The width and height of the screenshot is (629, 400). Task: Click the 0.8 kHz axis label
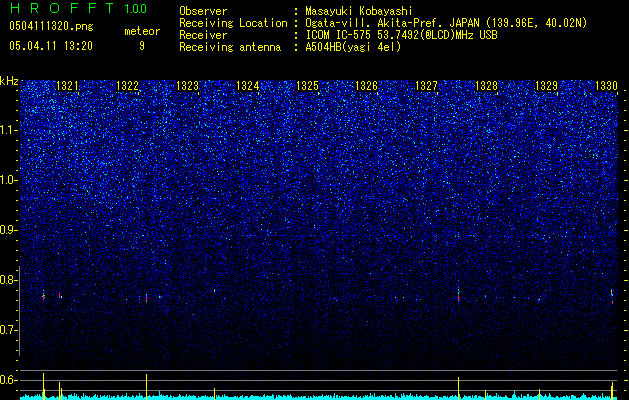[x=9, y=280]
